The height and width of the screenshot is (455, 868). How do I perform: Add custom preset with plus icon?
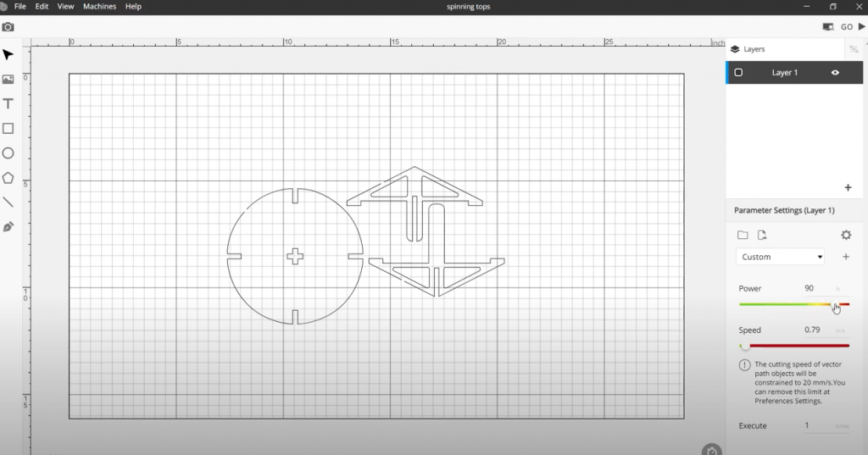[845, 257]
